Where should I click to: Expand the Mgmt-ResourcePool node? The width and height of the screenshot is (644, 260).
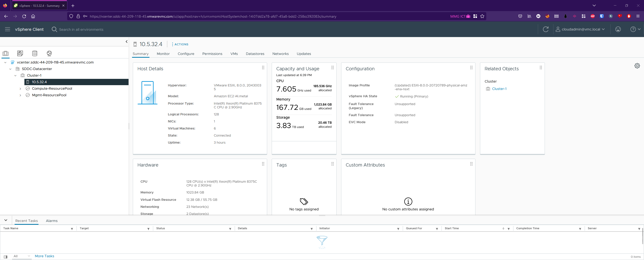[20, 95]
